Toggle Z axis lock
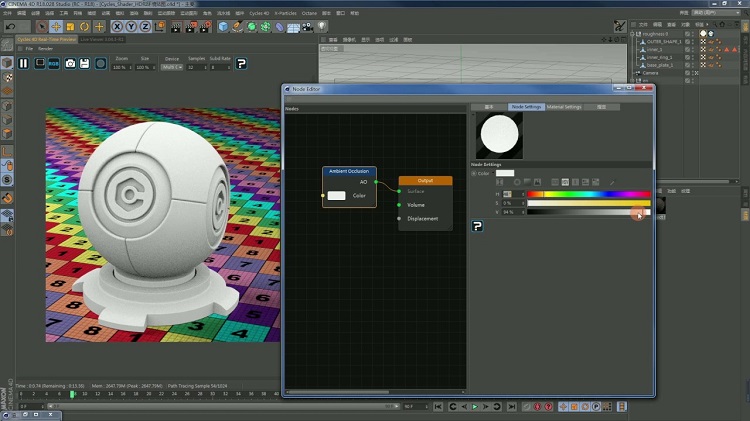This screenshot has width=750, height=421. pyautogui.click(x=146, y=26)
